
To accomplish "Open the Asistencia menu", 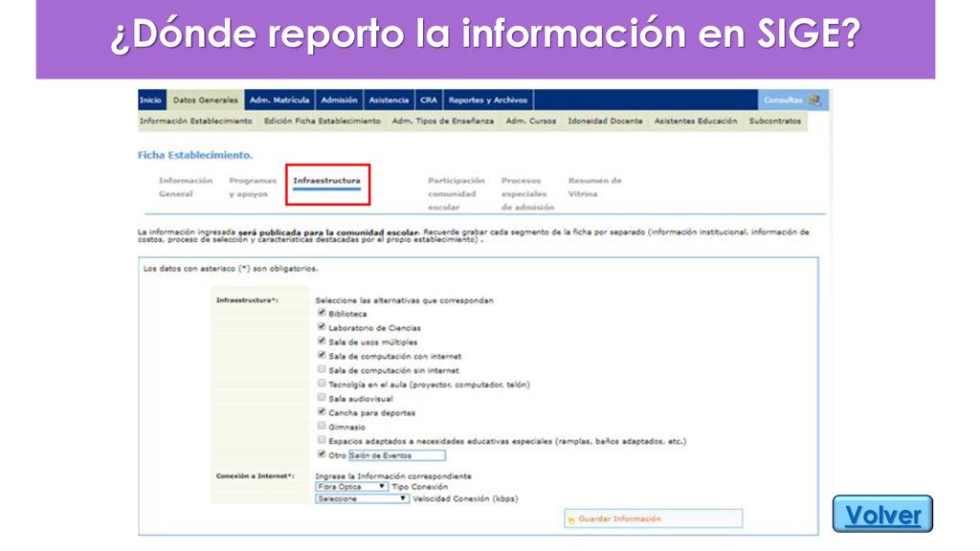I will coord(389,99).
